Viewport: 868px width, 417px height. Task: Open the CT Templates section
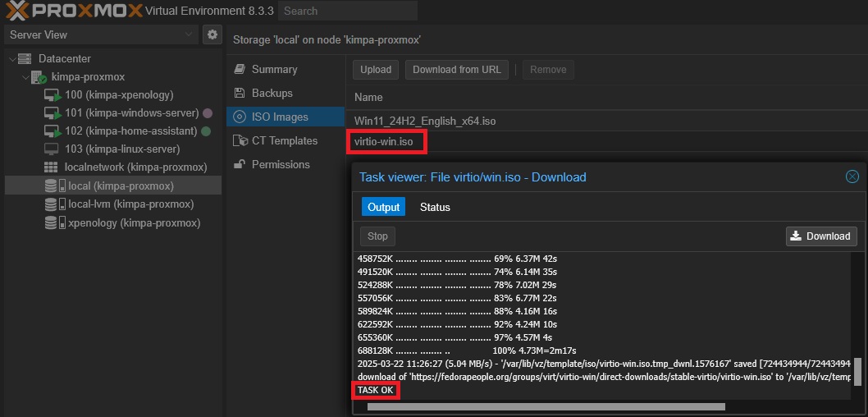284,140
